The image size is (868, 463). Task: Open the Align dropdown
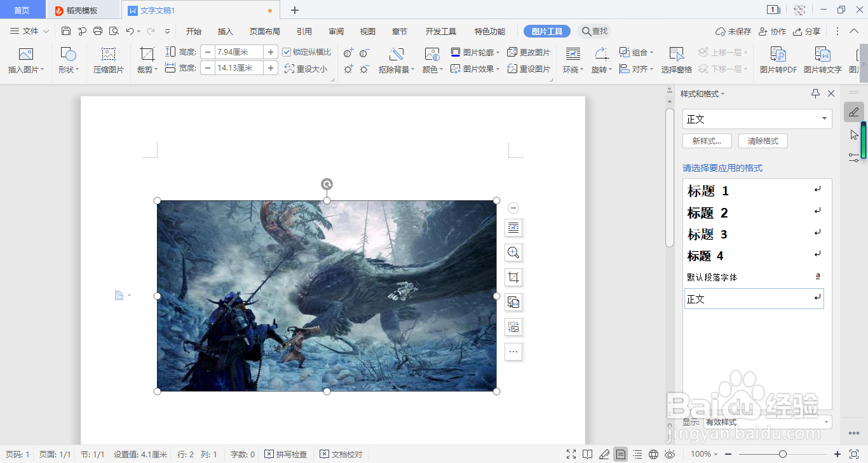click(x=637, y=69)
